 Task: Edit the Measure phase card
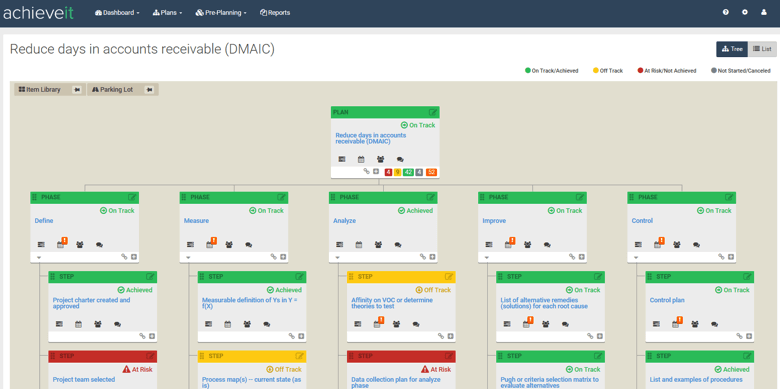(x=282, y=197)
